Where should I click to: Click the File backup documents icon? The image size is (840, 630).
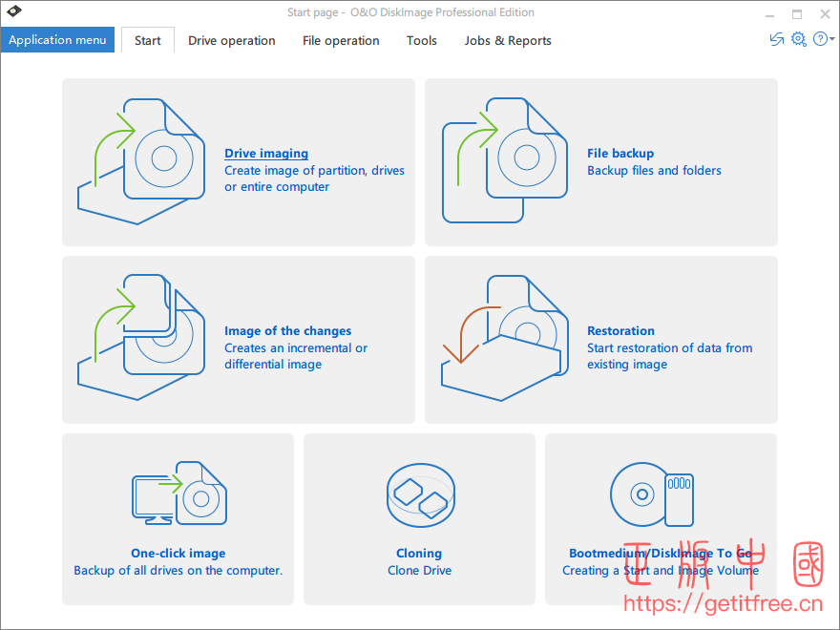click(x=505, y=160)
